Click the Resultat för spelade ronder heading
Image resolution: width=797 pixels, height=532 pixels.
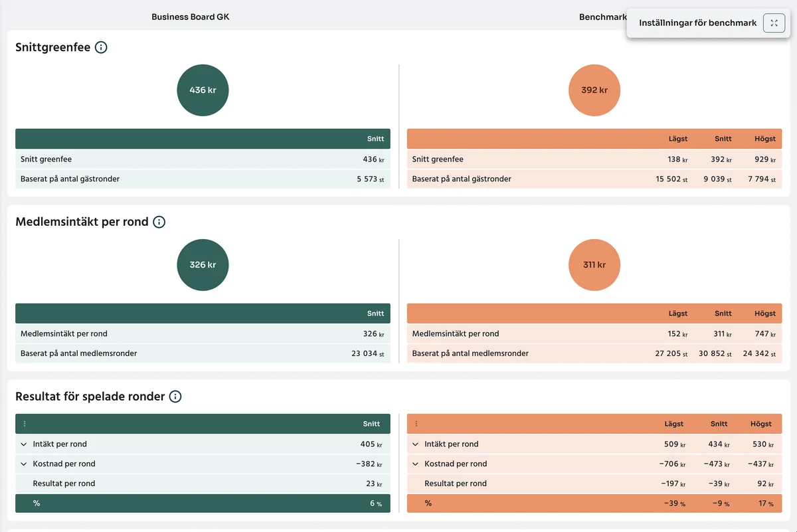(x=90, y=397)
